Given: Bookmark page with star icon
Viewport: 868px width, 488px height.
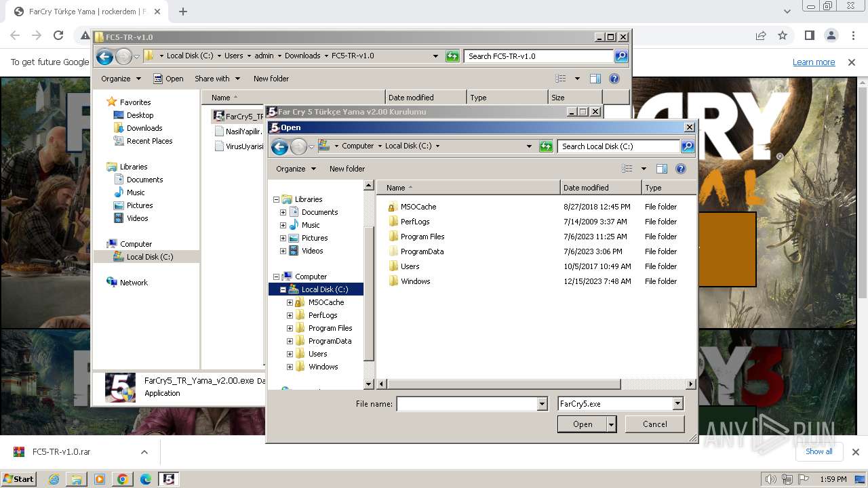Looking at the screenshot, I should tap(783, 35).
